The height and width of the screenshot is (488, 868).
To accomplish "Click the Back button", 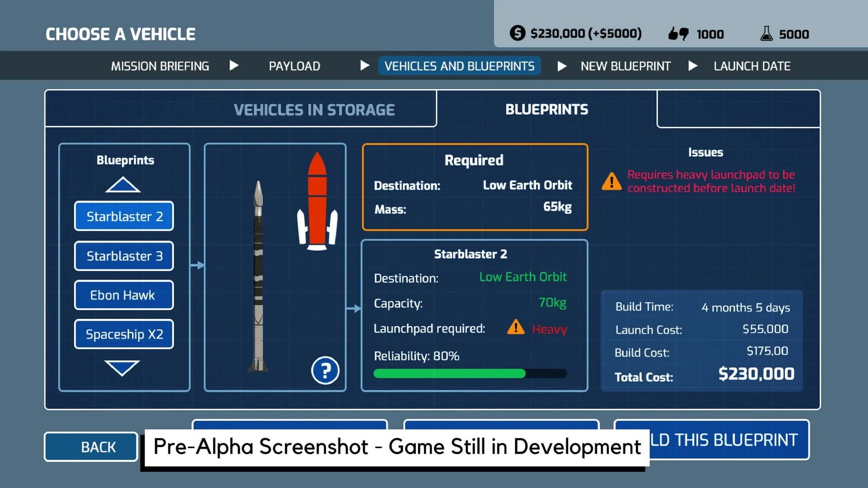I will 90,446.
